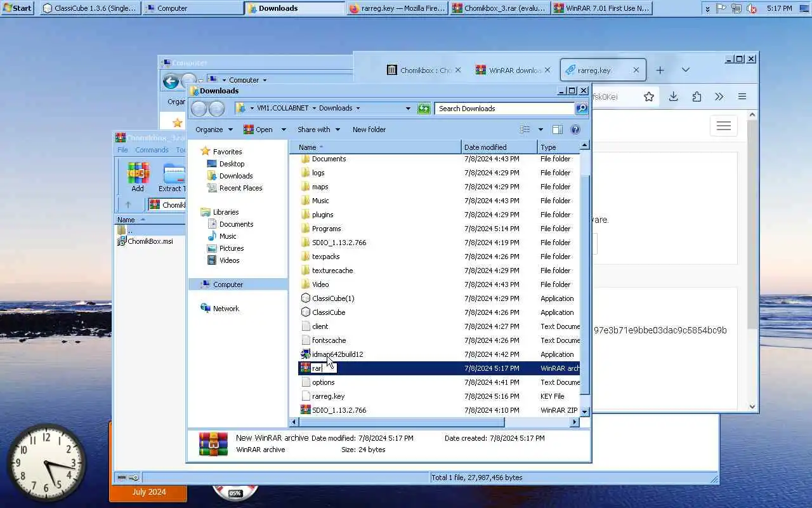Select Libraries in the navigation pane
Image resolution: width=812 pixels, height=508 pixels.
226,212
